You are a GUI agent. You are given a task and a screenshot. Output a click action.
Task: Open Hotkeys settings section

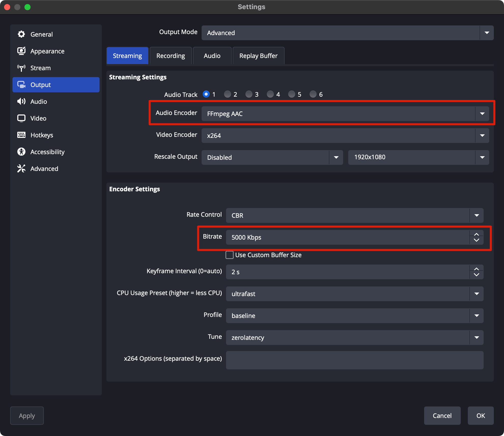coord(56,135)
